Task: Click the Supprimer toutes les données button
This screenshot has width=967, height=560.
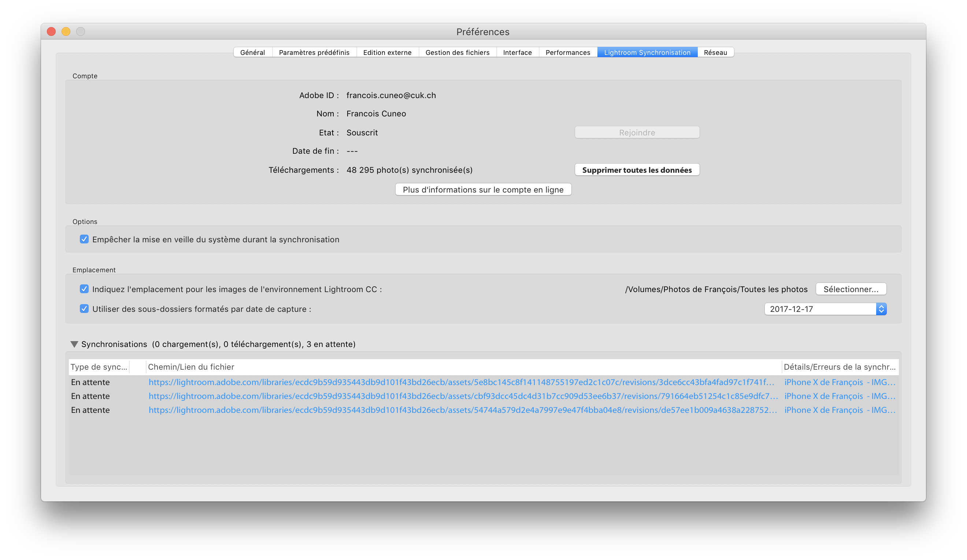Action: tap(636, 170)
